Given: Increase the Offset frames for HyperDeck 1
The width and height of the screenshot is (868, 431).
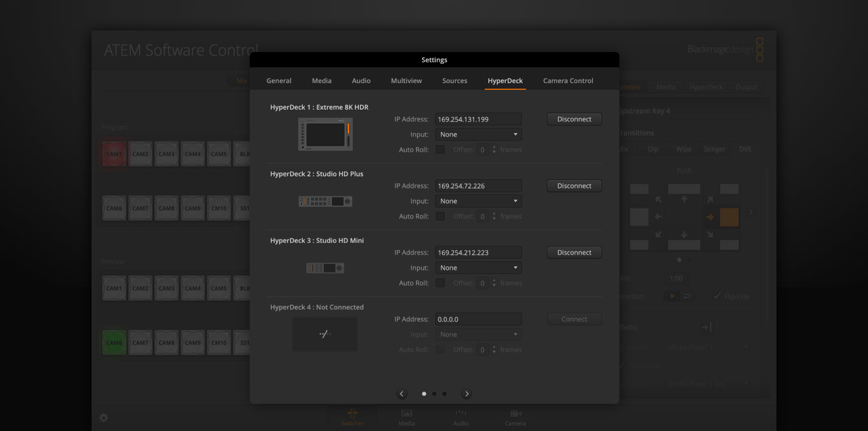Looking at the screenshot, I should tap(494, 147).
